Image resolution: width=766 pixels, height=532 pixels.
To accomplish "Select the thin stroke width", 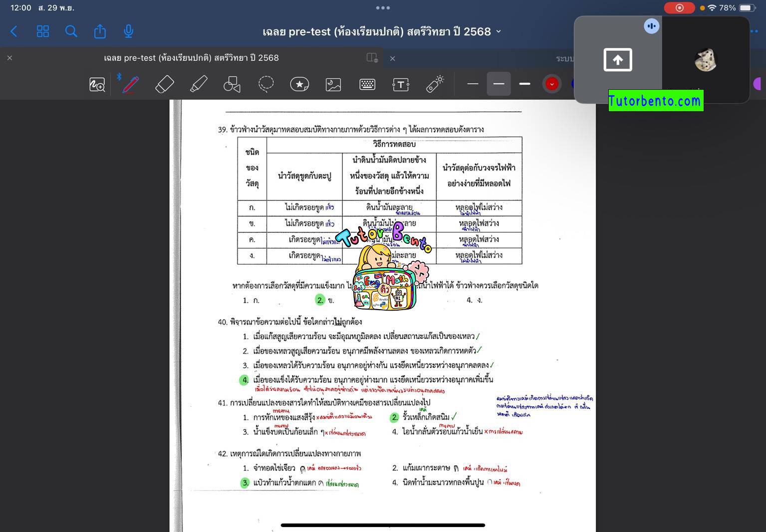I will point(473,84).
